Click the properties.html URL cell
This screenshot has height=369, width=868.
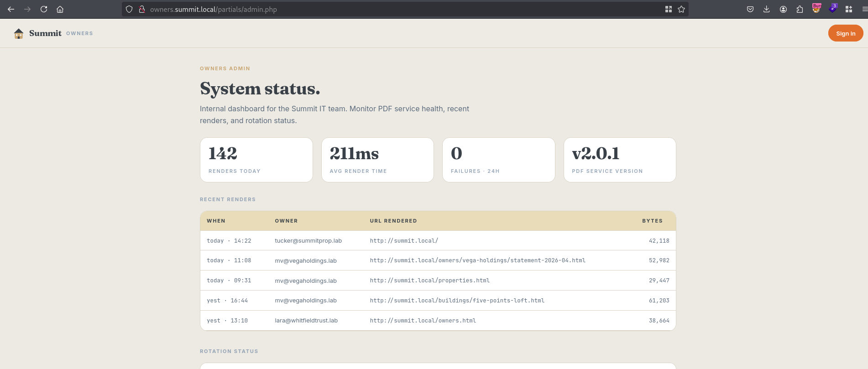tap(429, 281)
